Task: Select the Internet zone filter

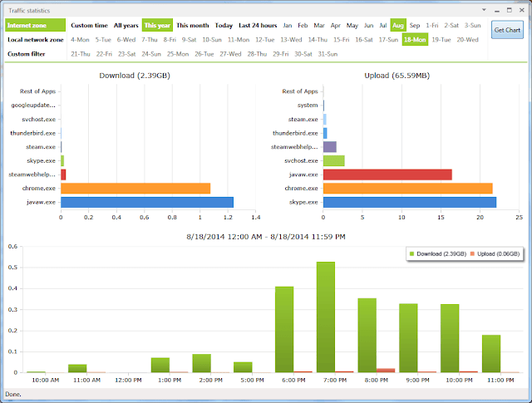Action: point(35,25)
